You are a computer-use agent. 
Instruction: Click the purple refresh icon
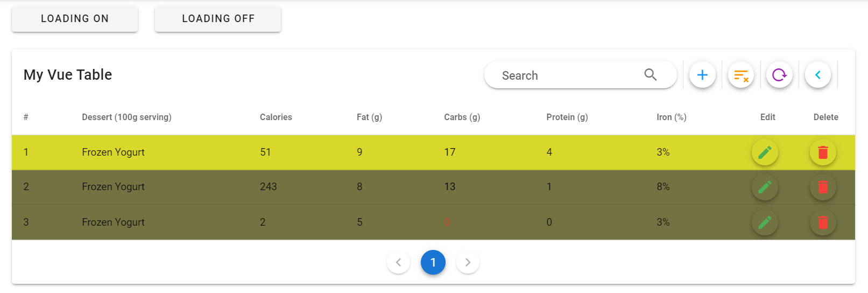pyautogui.click(x=779, y=75)
